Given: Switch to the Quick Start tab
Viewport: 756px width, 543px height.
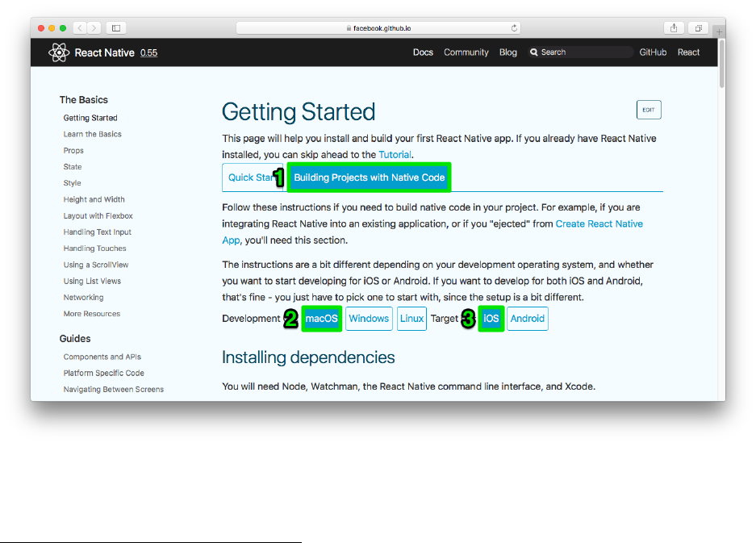Looking at the screenshot, I should 251,178.
